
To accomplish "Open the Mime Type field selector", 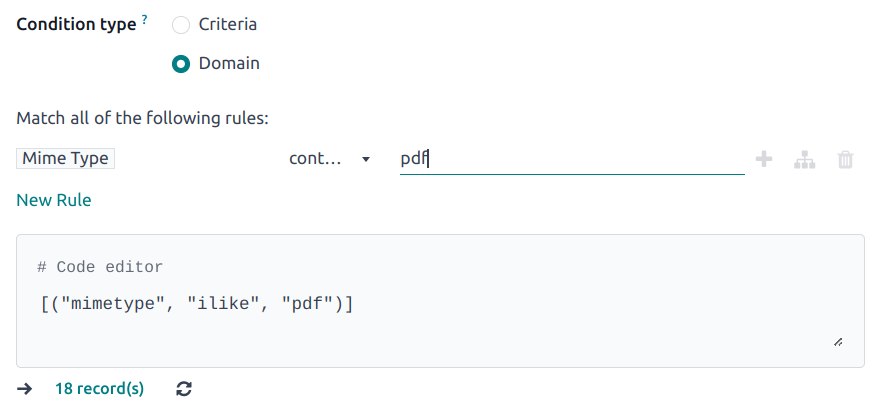I will coord(66,158).
